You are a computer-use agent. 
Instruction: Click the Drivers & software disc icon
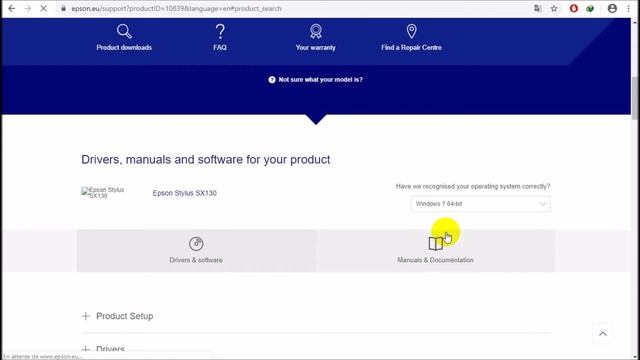(x=196, y=244)
